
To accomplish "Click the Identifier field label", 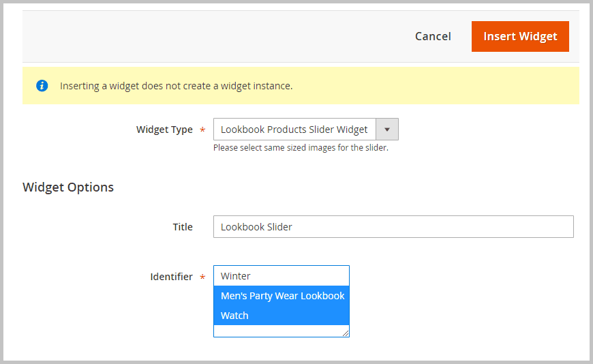I will click(171, 277).
